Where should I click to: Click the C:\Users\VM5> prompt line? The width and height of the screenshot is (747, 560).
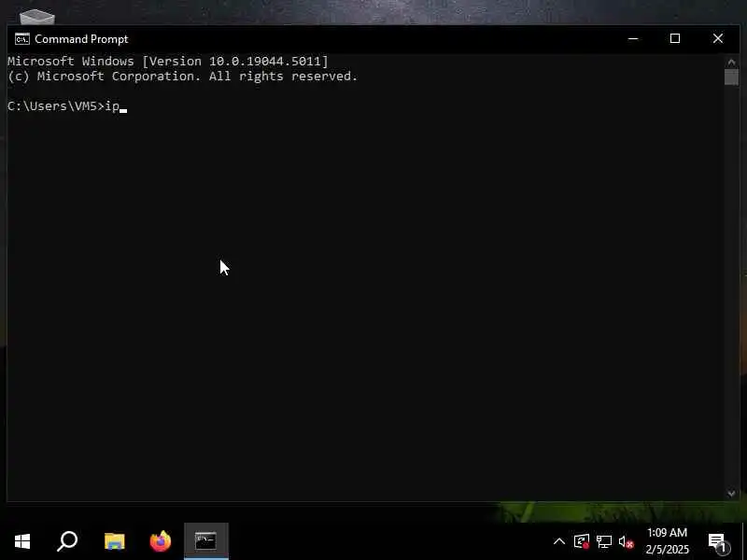[x=67, y=105]
